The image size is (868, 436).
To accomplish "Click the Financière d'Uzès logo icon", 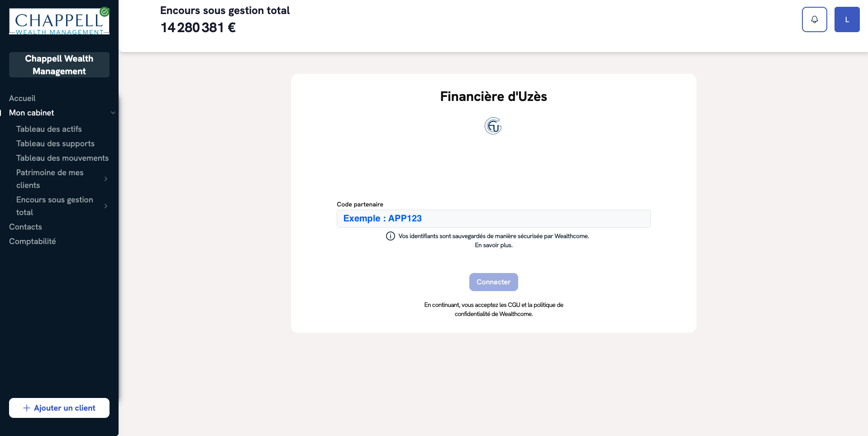I will (x=493, y=126).
